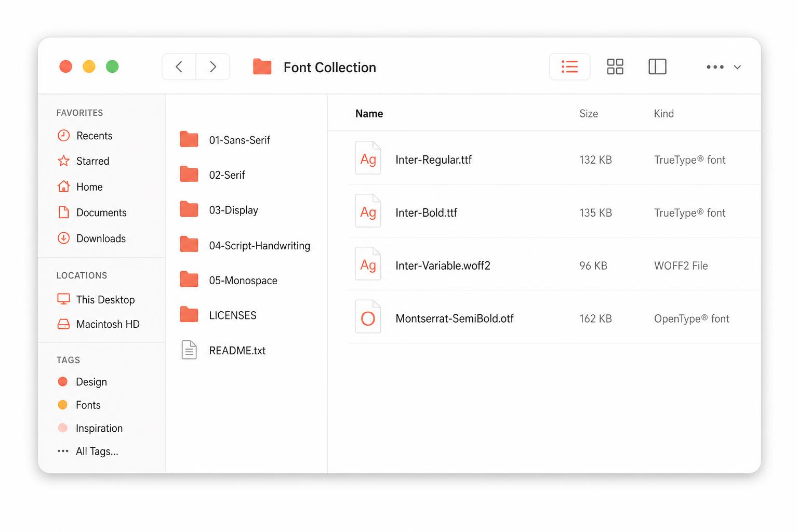Screen dimensions: 798x532
Task: Click the 132 KB size value
Action: (x=595, y=160)
